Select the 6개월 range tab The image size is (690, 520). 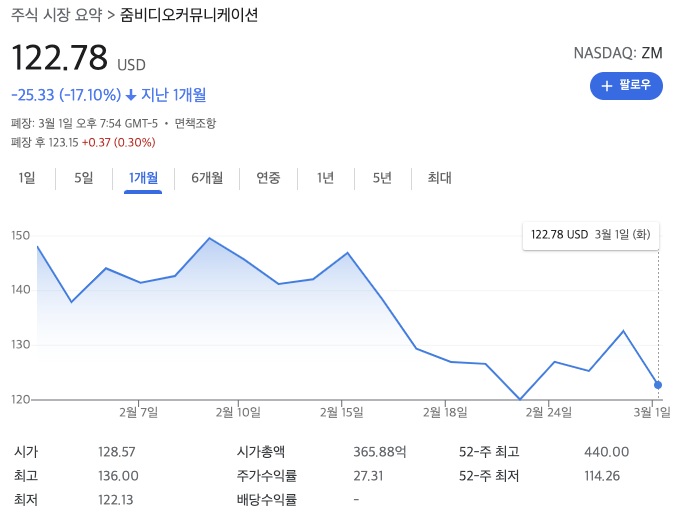pyautogui.click(x=207, y=178)
